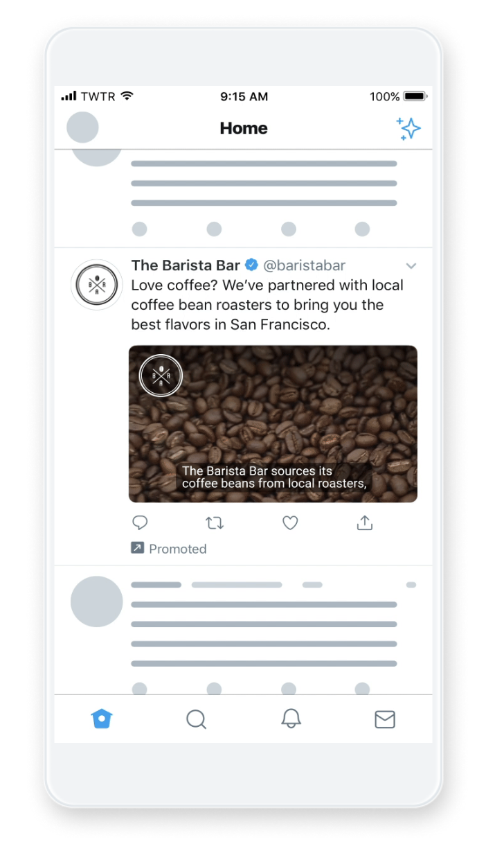This screenshot has height=844, width=504.
Task: Click the Promoted label
Action: [178, 549]
